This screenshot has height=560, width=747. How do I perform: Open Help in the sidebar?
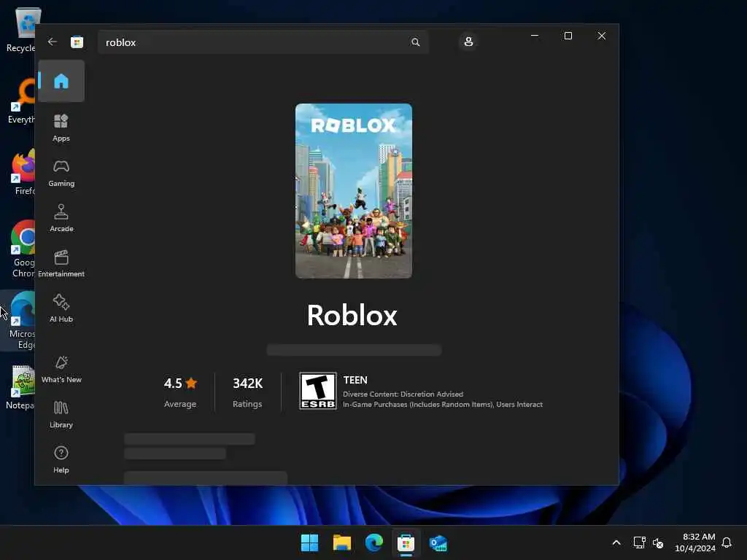click(61, 459)
